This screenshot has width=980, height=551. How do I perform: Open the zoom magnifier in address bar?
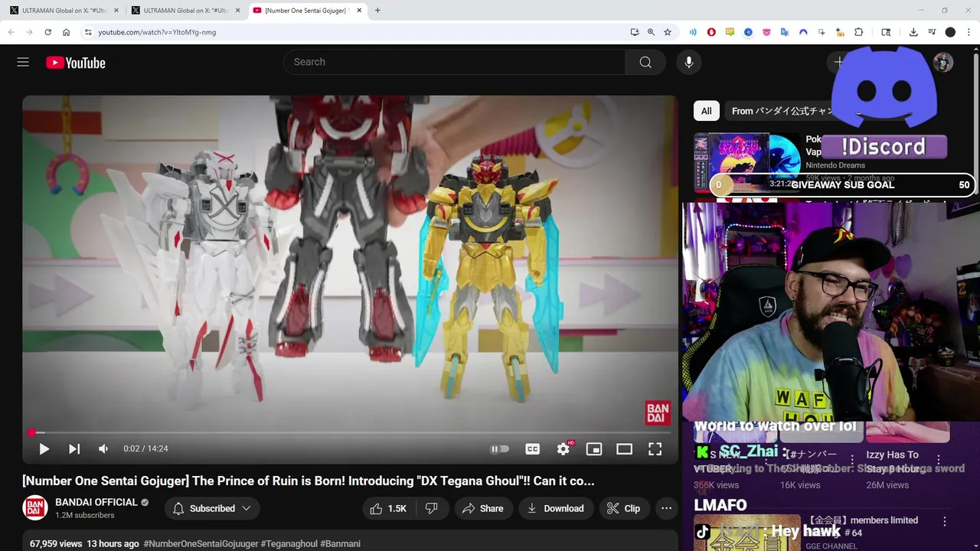point(651,32)
